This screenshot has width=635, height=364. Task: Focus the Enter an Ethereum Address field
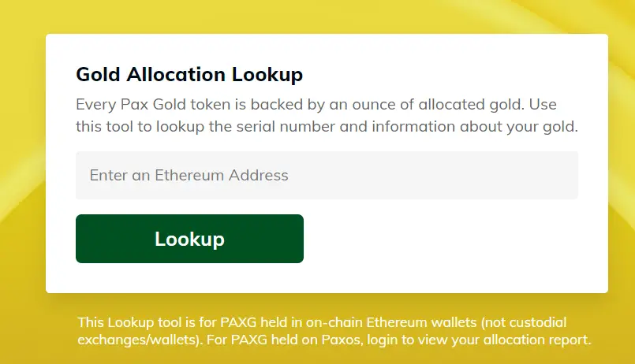click(x=327, y=175)
